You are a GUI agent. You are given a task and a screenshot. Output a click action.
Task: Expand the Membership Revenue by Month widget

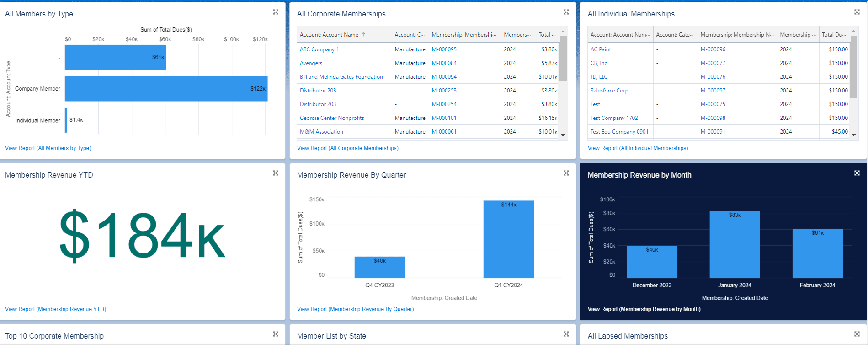[x=857, y=173]
